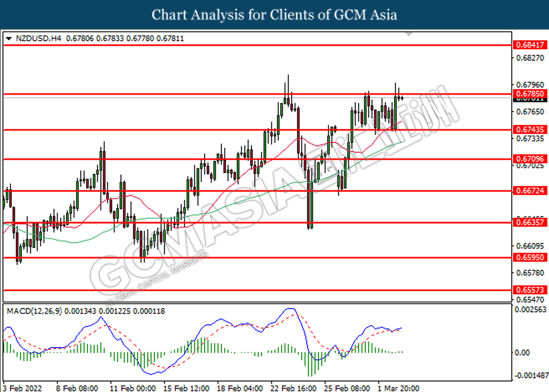
Task: Click the OHLC values 0.67806 0.67833 0.67780 0.67811
Action: point(125,38)
